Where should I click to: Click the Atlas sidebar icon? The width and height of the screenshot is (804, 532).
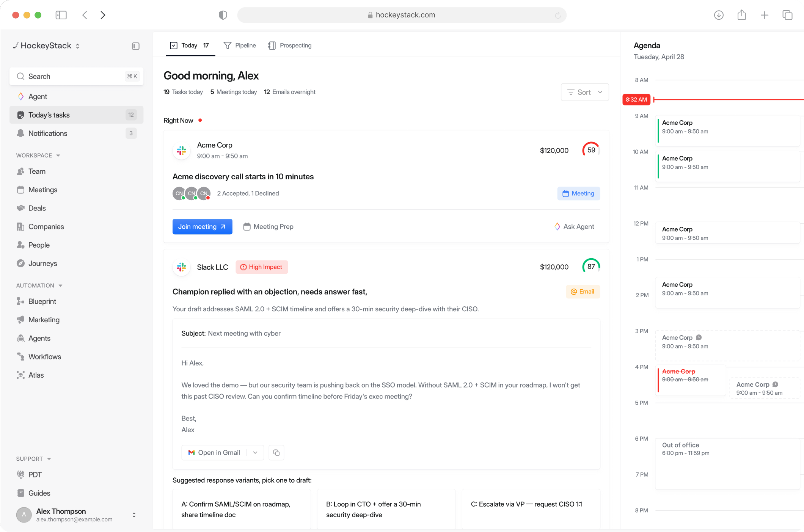pyautogui.click(x=21, y=375)
